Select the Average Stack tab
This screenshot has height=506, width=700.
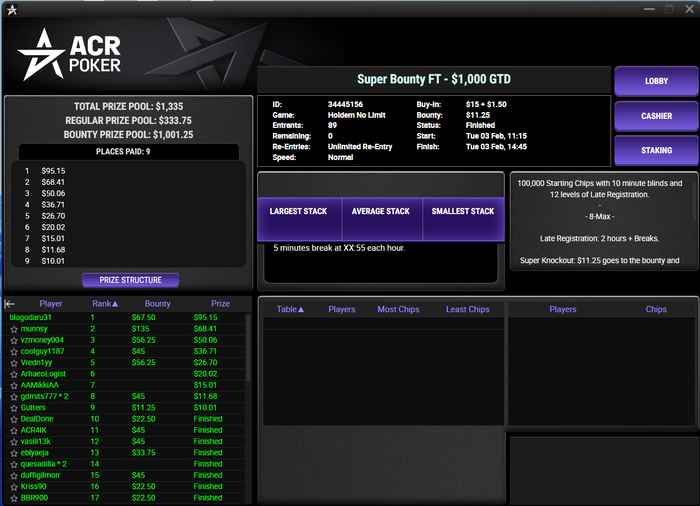382,218
